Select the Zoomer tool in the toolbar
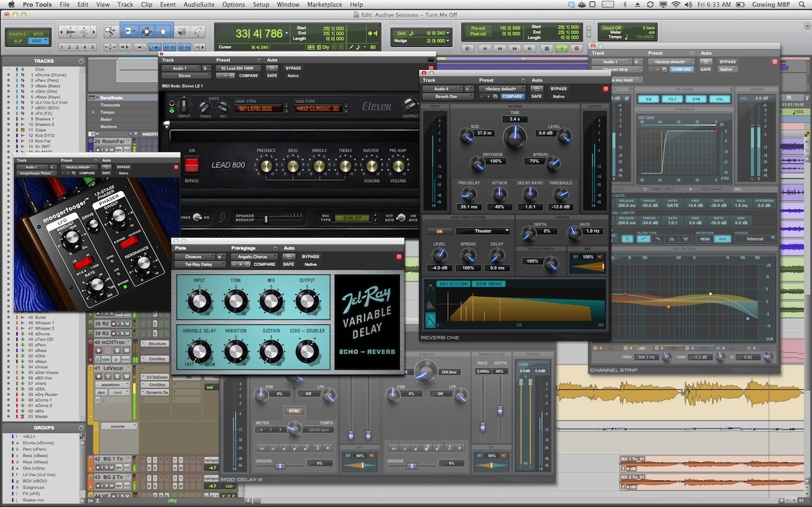Image resolution: width=812 pixels, height=507 pixels. click(x=111, y=31)
